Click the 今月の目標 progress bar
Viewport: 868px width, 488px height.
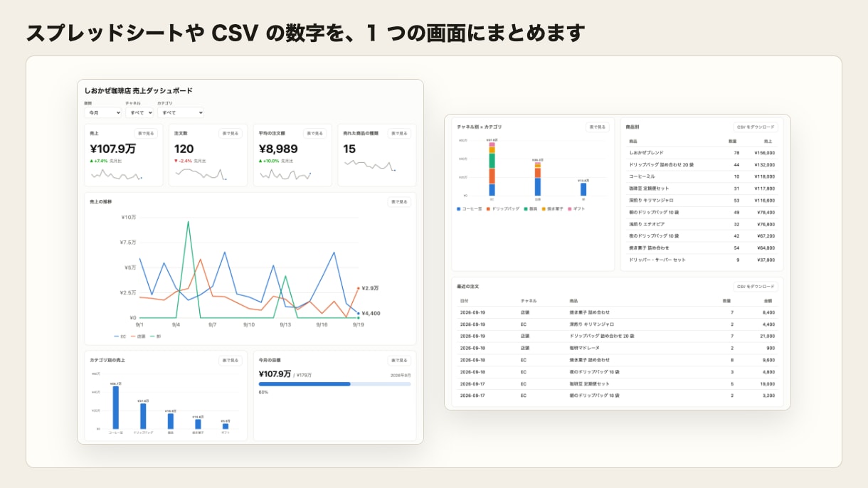click(334, 384)
